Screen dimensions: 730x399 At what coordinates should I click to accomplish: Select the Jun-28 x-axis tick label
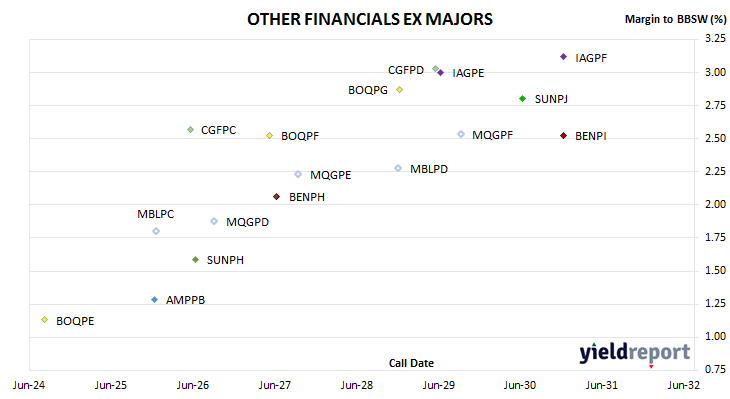[357, 385]
